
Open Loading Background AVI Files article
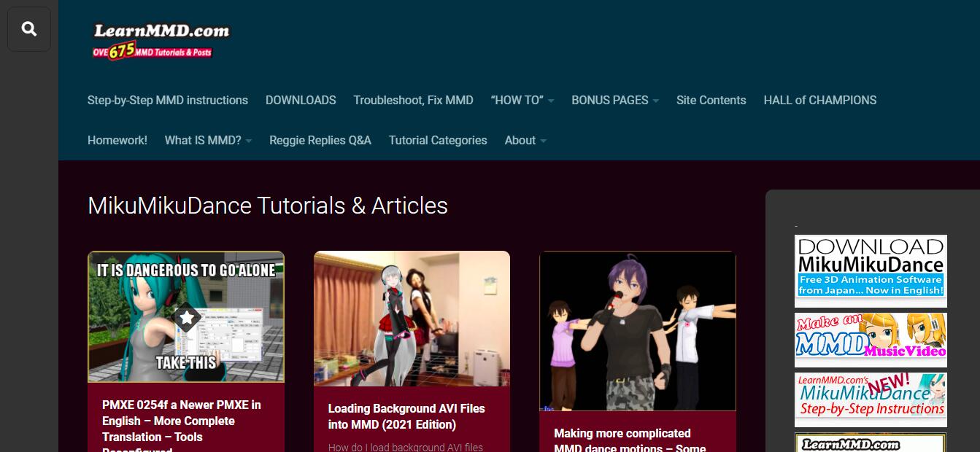tap(406, 416)
